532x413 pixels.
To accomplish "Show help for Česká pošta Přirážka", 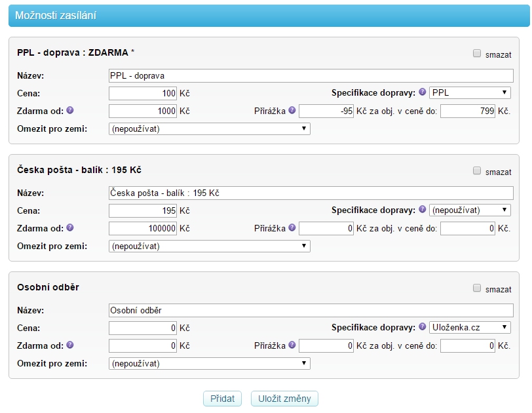I will point(292,228).
